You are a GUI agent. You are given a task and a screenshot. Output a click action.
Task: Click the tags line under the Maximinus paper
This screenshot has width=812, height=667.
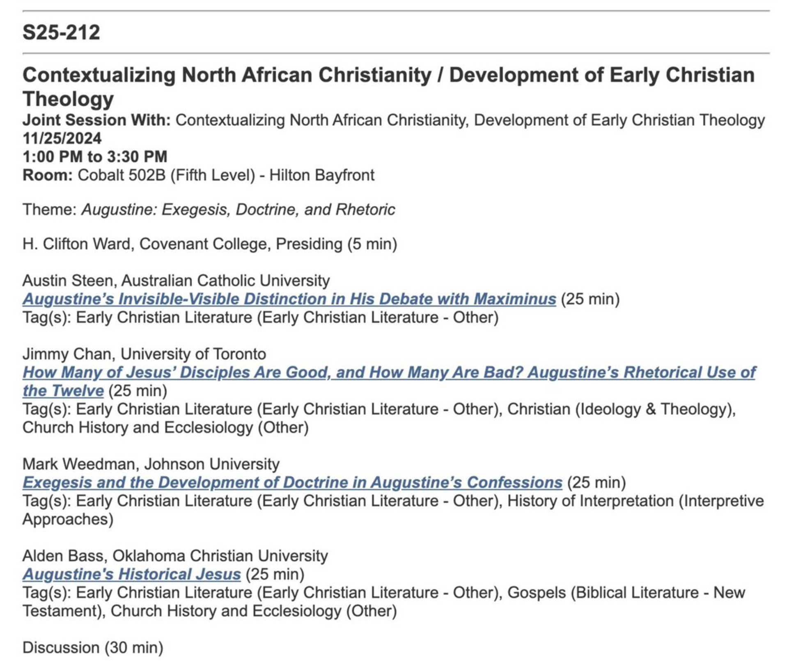pyautogui.click(x=260, y=318)
